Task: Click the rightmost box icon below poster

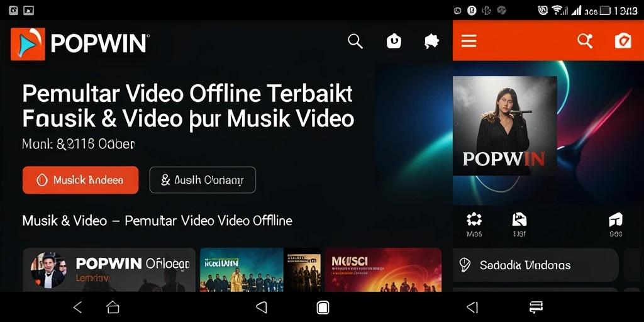Action: pos(616,219)
